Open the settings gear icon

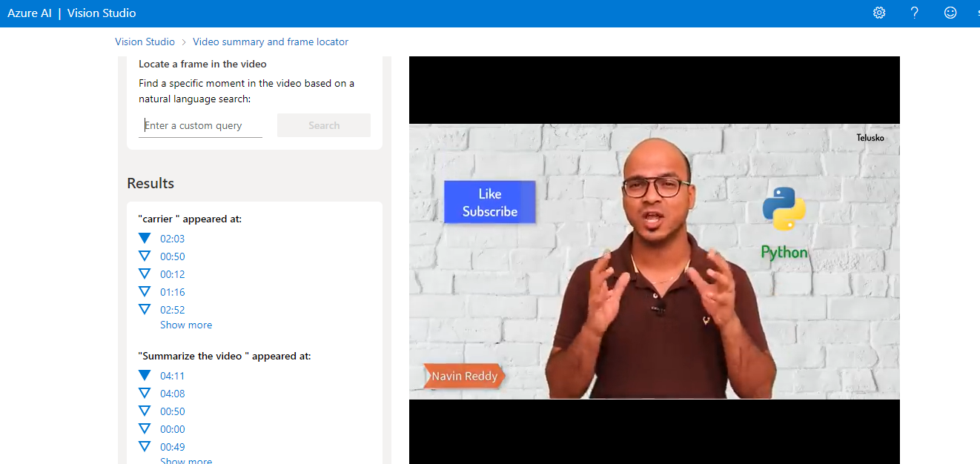click(x=879, y=13)
